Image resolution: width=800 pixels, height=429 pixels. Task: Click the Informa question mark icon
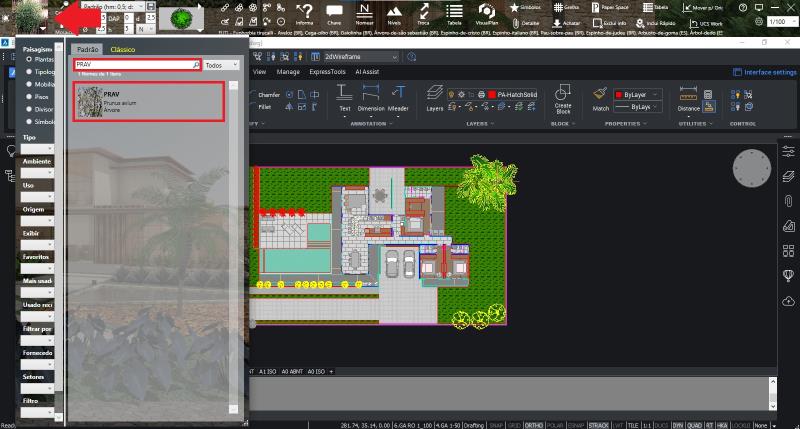(304, 11)
